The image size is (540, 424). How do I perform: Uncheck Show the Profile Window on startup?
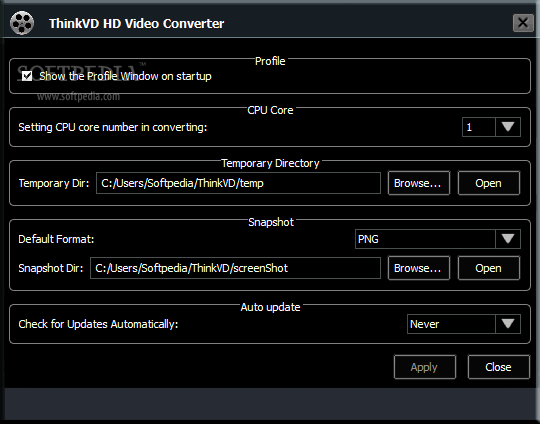pos(27,76)
